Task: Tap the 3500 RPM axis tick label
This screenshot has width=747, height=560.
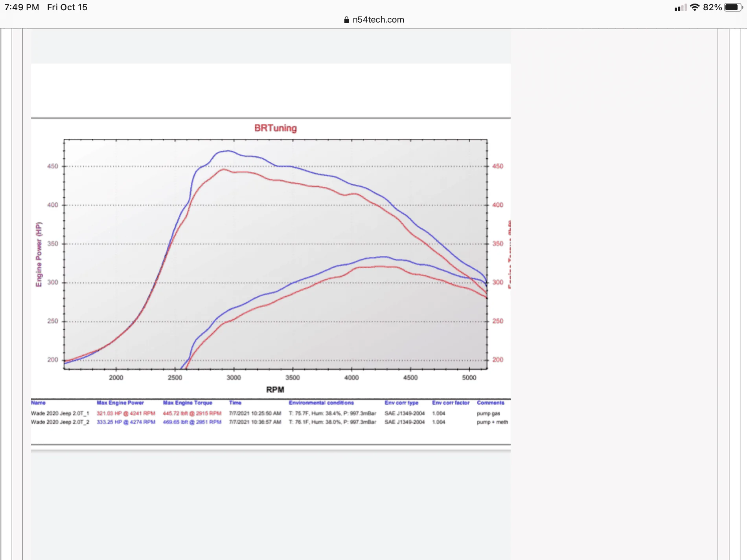Action: coord(293,378)
